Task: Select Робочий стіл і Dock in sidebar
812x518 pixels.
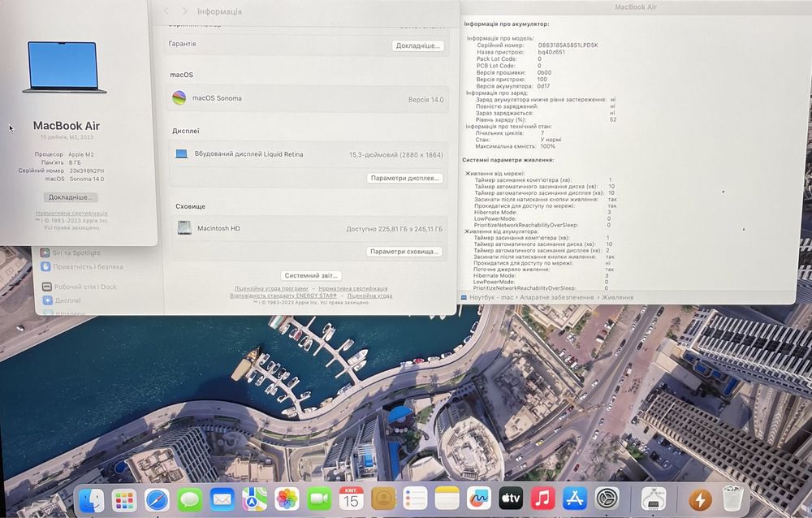Action: click(80, 287)
